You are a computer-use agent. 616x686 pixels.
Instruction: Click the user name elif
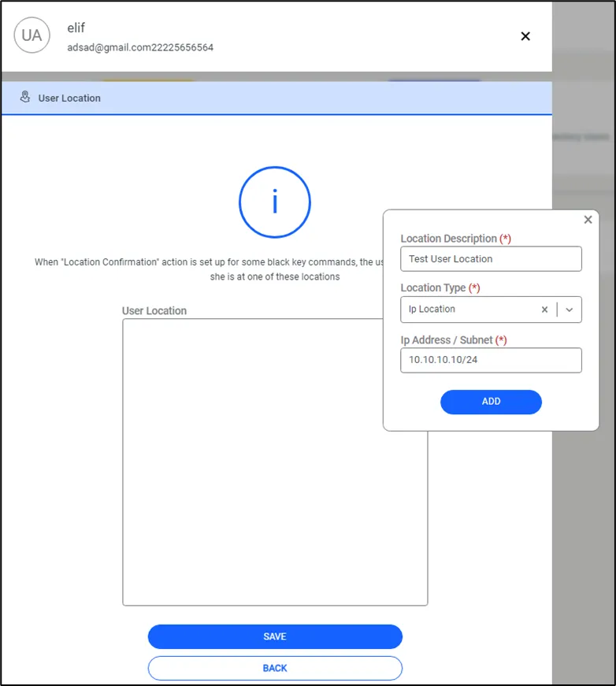(76, 28)
